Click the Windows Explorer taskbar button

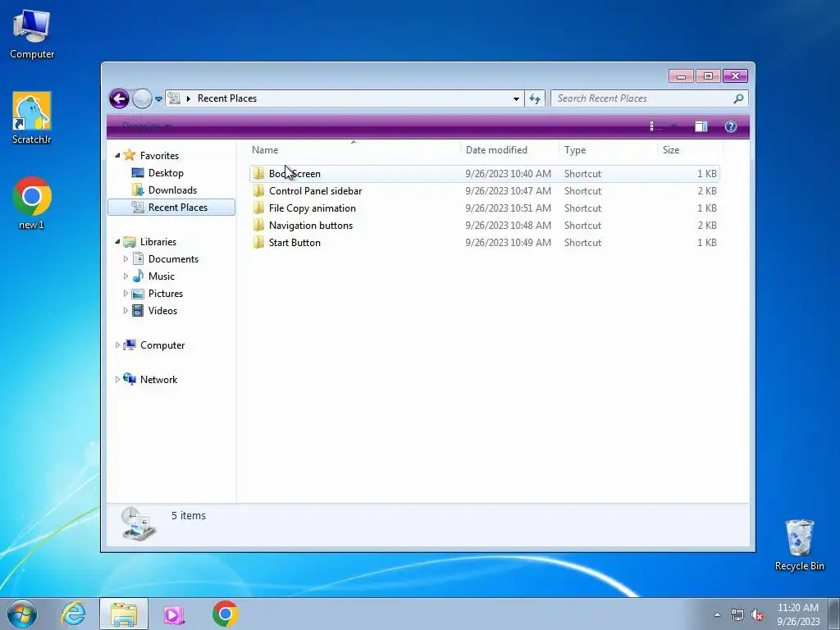[x=124, y=614]
